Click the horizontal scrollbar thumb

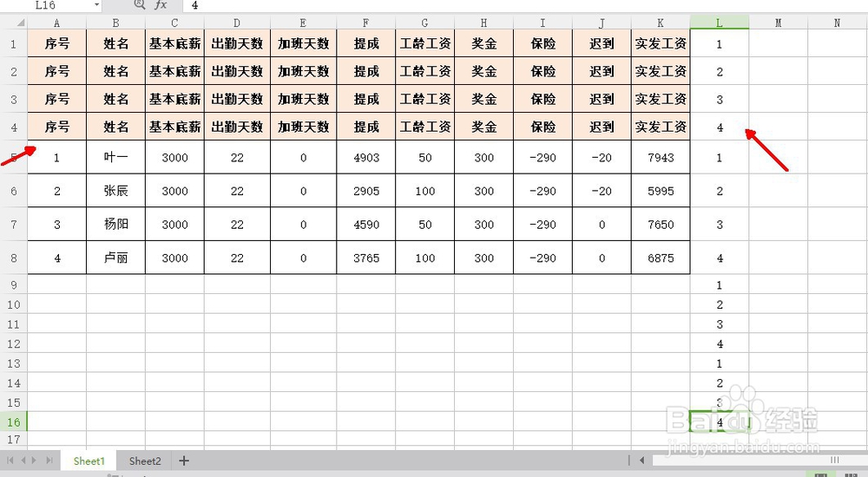[x=759, y=460]
